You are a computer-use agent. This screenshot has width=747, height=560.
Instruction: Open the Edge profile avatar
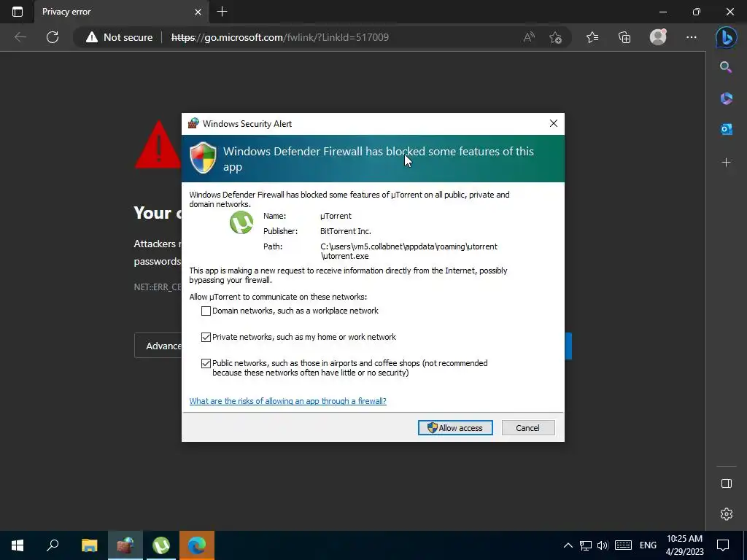(658, 37)
